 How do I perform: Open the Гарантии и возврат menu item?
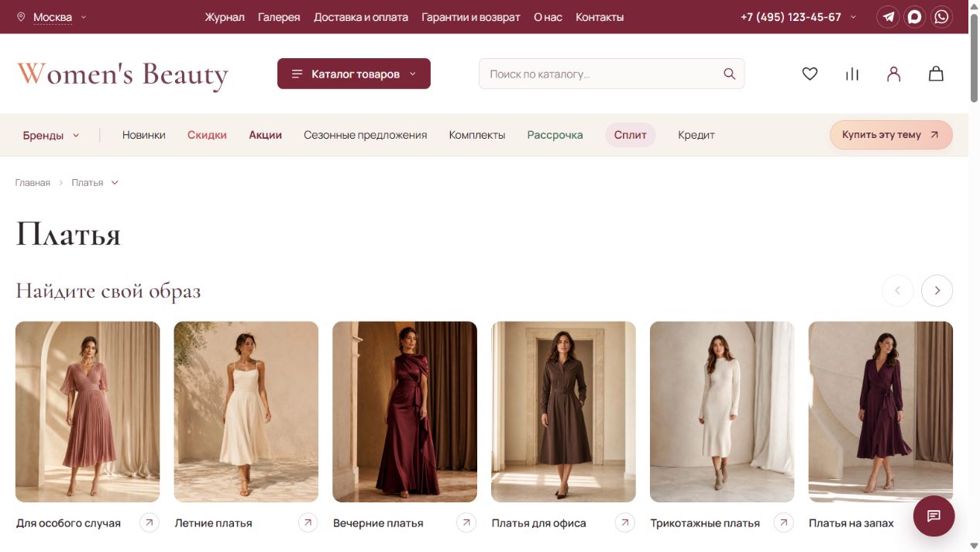471,17
